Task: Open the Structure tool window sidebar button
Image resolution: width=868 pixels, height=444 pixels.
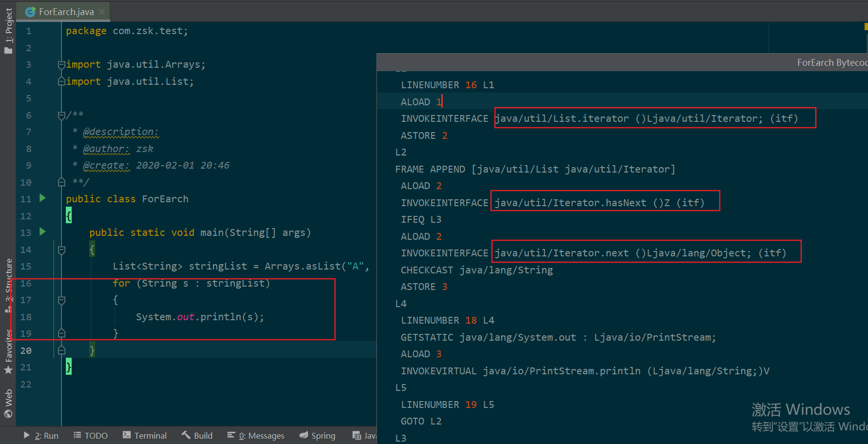Action: (x=8, y=285)
